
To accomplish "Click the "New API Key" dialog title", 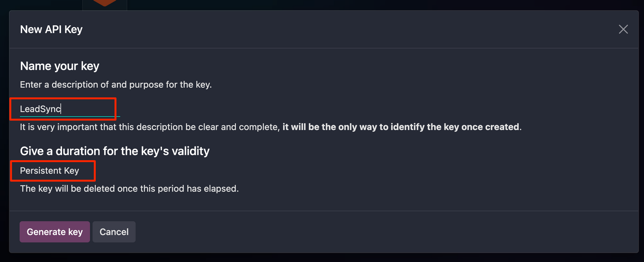I will click(x=51, y=29).
